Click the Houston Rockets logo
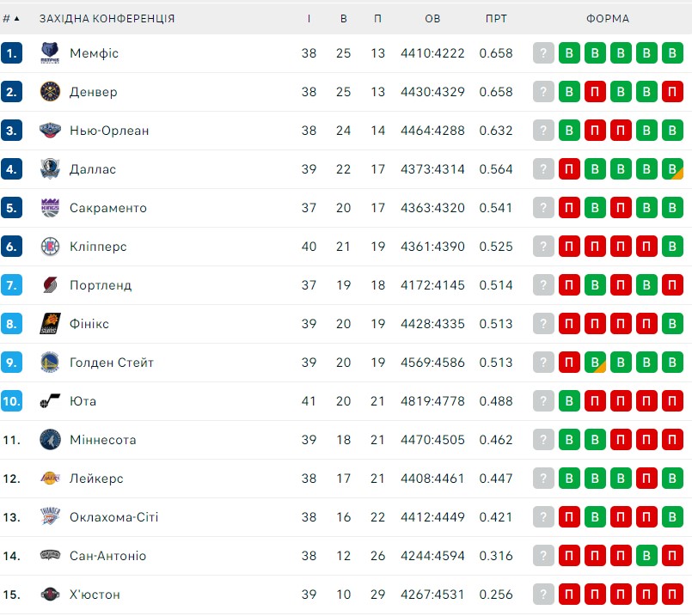The image size is (692, 616). [x=50, y=595]
